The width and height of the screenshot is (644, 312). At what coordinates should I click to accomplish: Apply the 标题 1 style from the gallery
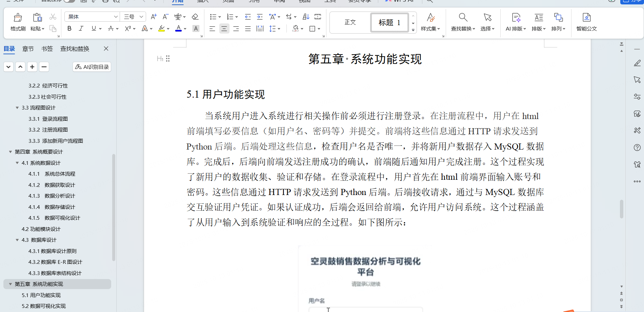pos(389,22)
